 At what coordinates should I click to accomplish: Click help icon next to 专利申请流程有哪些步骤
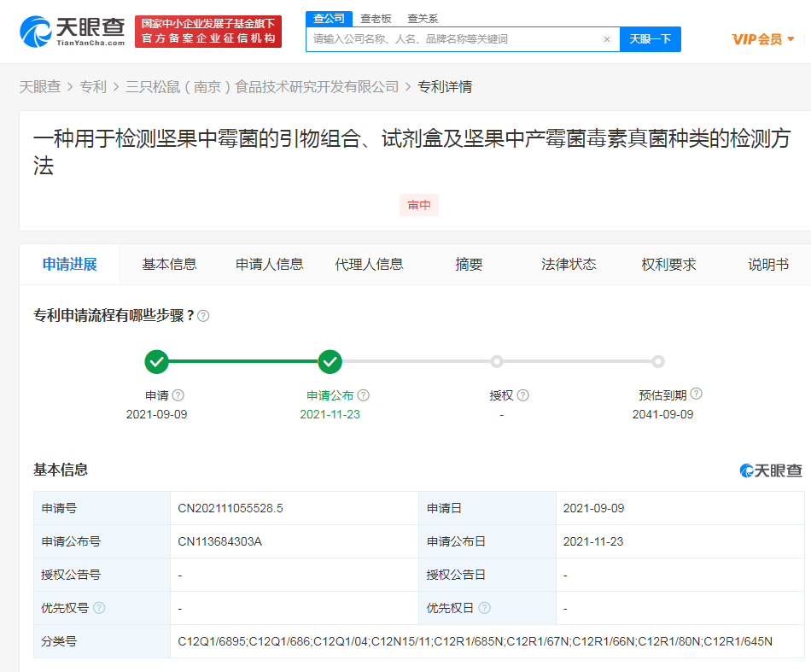[x=203, y=316]
